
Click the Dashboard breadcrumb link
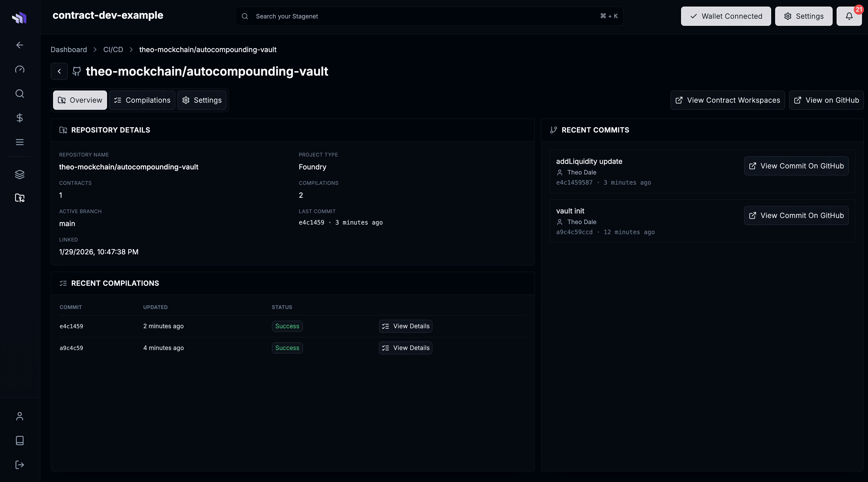68,49
